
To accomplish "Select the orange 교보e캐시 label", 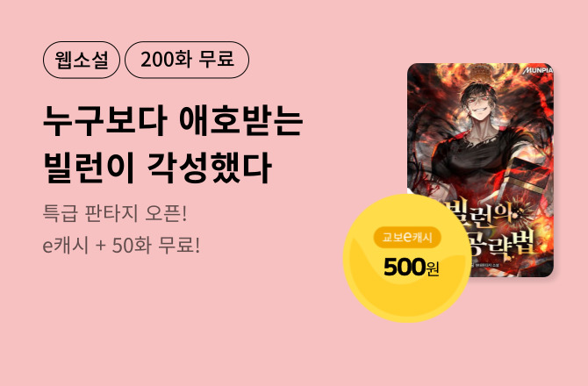I will coord(407,237).
